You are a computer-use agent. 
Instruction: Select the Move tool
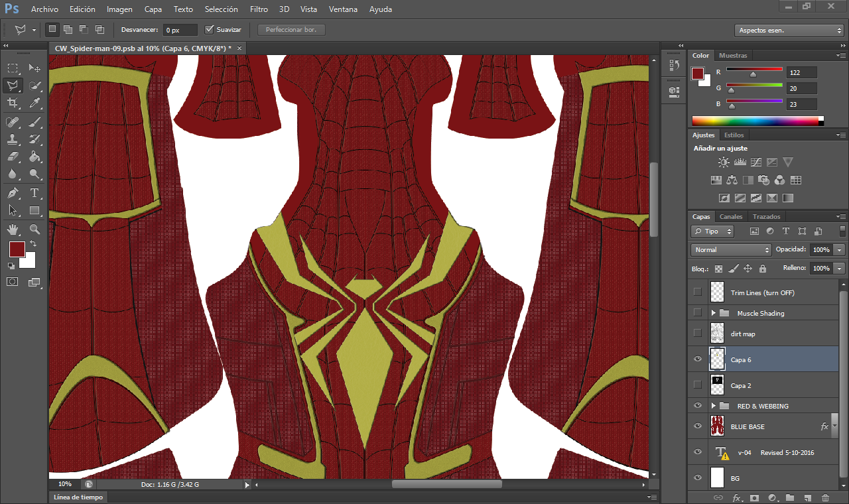click(x=34, y=68)
